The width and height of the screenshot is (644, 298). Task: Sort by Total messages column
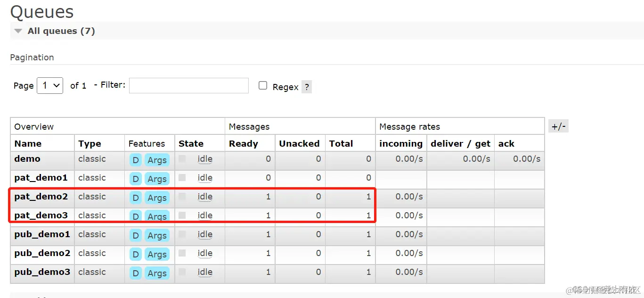[x=341, y=144]
